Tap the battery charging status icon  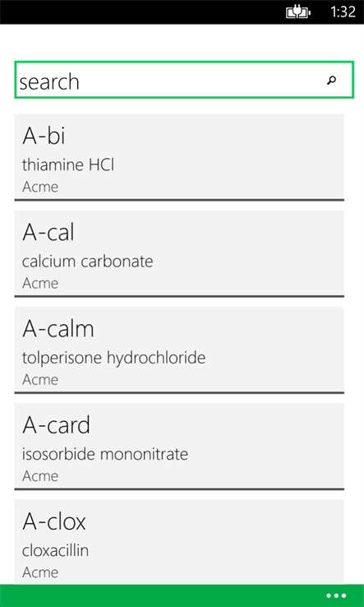point(297,12)
